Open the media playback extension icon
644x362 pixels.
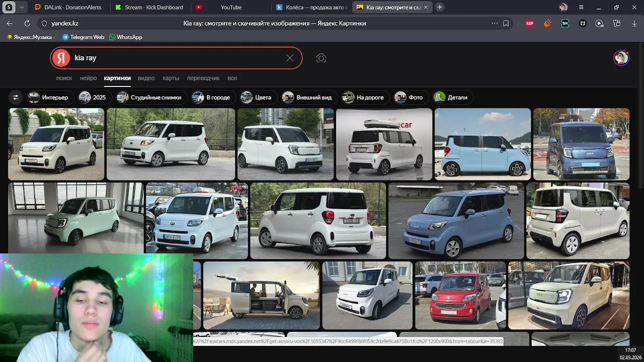tap(599, 23)
